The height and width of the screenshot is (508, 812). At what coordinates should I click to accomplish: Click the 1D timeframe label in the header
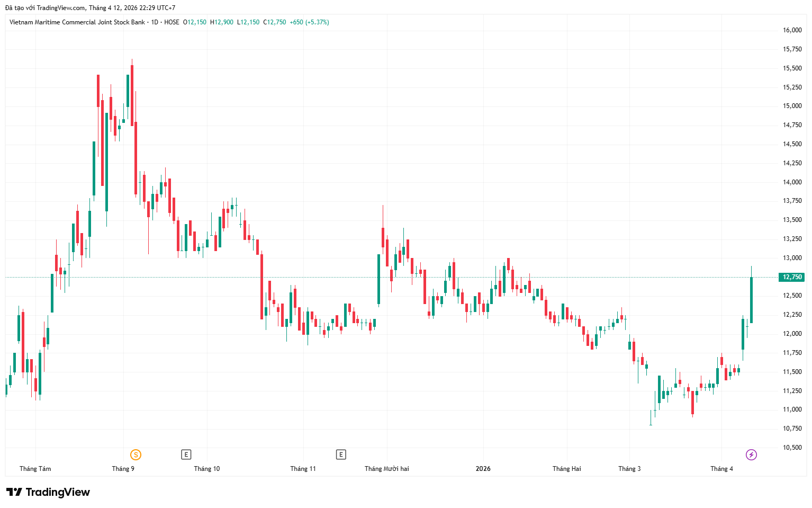[155, 22]
